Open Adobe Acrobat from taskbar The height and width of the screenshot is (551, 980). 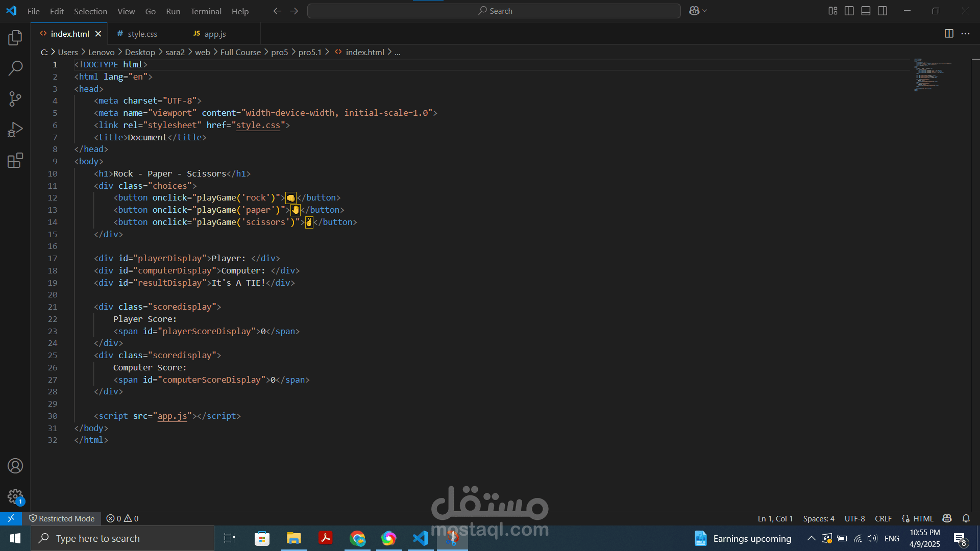point(326,538)
